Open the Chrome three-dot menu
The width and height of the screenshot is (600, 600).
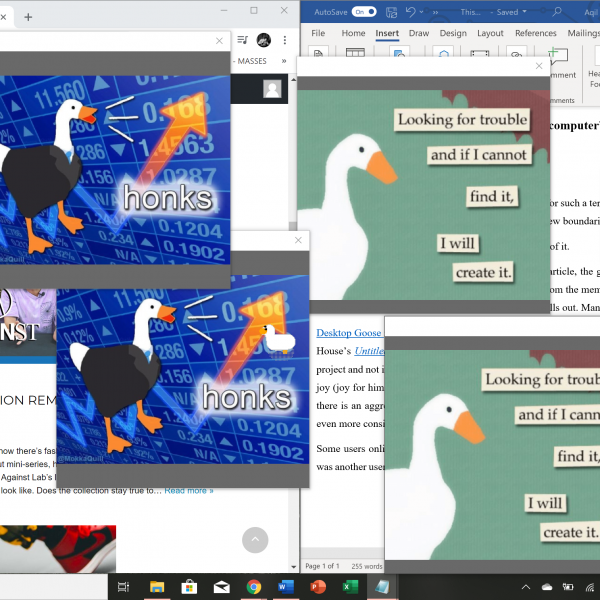click(286, 40)
